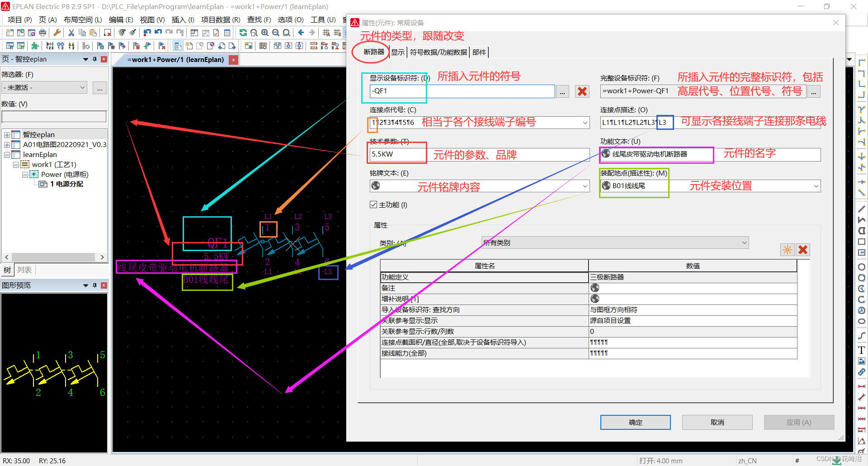Click the green Refresh view icon
Screen dimensions: 868x466
243,33
